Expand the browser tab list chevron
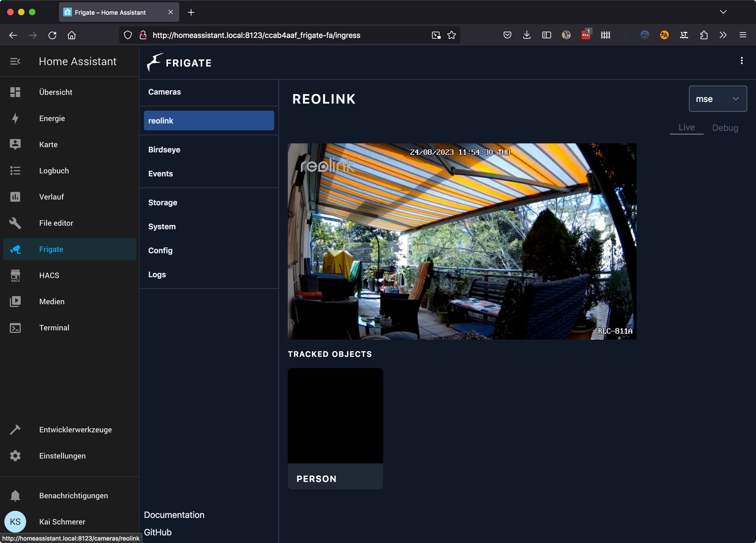This screenshot has width=756, height=543. (x=723, y=12)
